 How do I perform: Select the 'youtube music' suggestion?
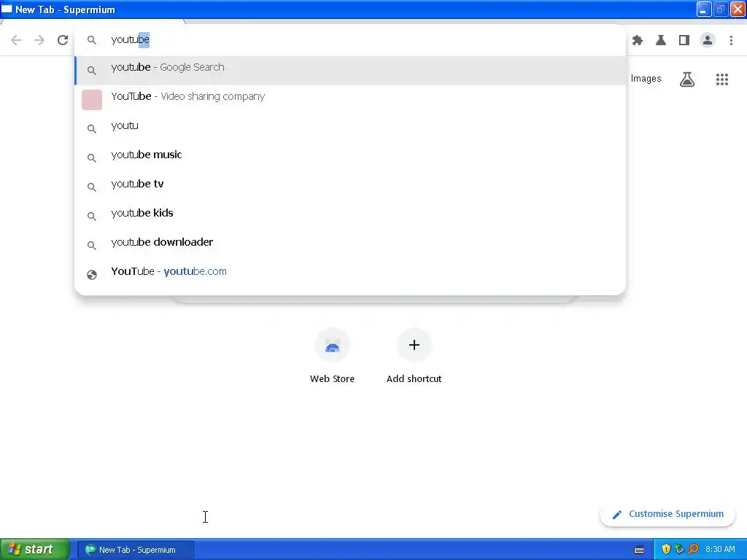pyautogui.click(x=350, y=157)
